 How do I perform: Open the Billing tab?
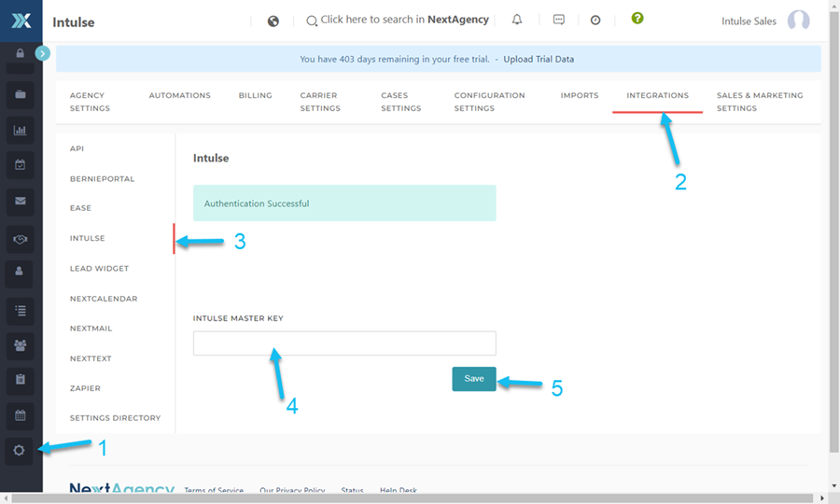pos(255,95)
